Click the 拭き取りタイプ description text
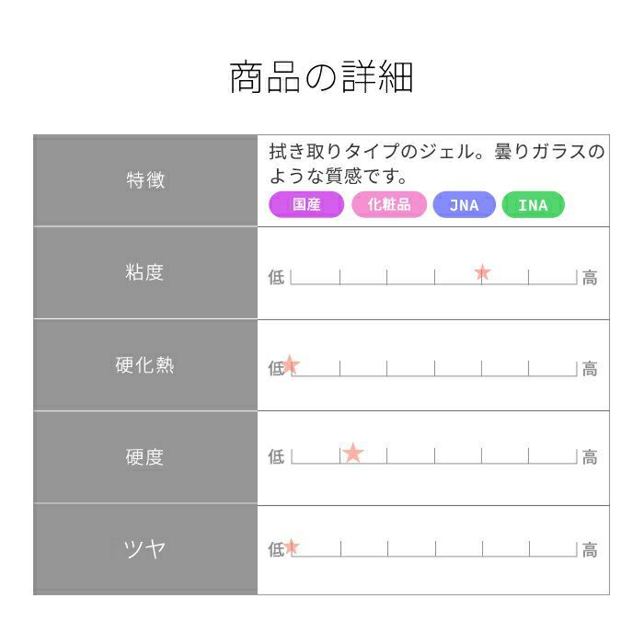The height and width of the screenshot is (644, 644). point(437,164)
